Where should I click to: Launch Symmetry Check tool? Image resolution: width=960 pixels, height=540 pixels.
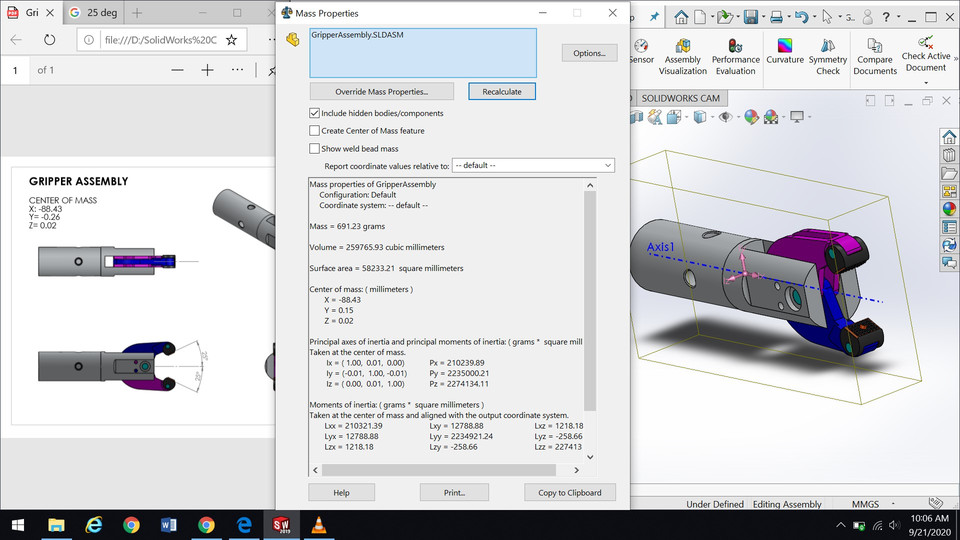828,56
